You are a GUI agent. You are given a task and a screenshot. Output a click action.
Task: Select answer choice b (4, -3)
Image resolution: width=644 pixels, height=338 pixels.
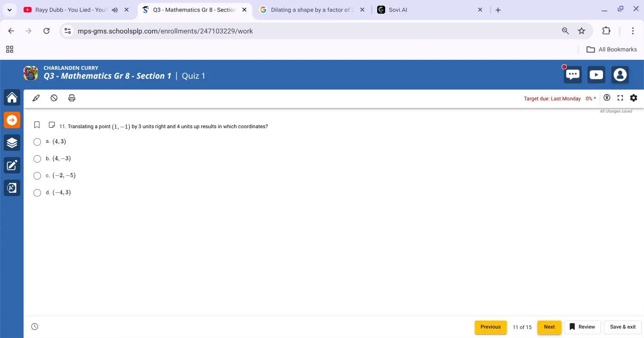pos(37,159)
